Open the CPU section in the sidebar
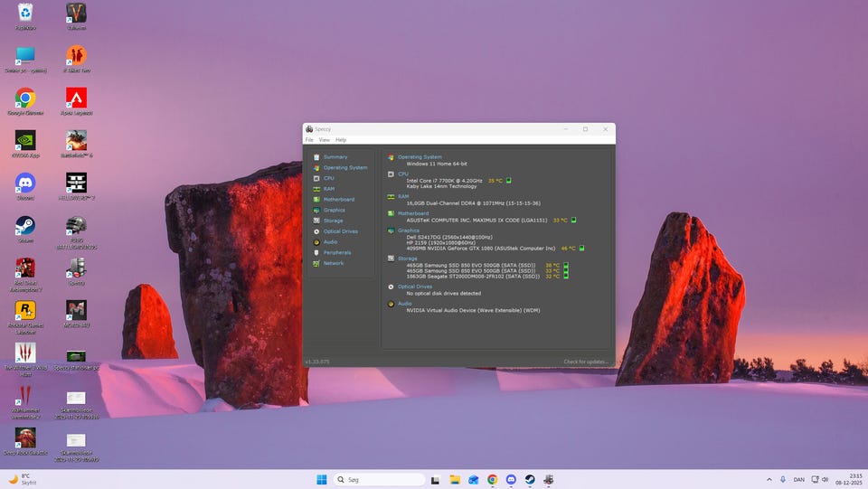 click(328, 178)
